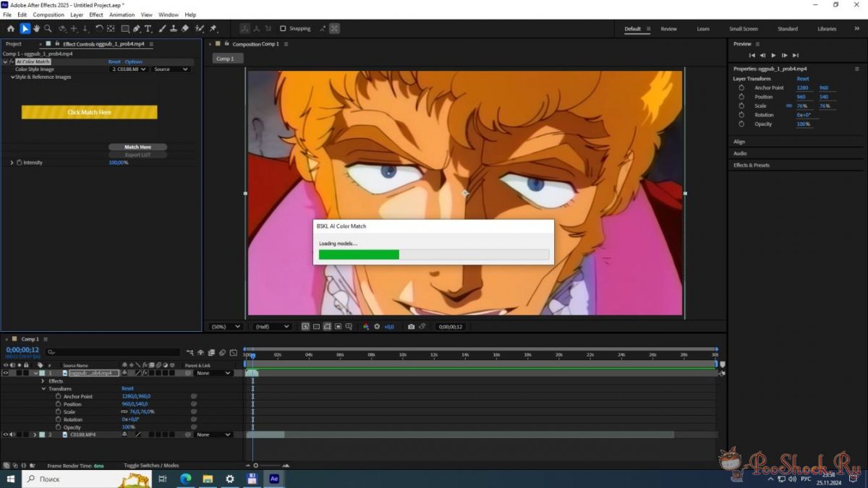Collapse the Transform group in timeline
The width and height of the screenshot is (868, 488).
pyautogui.click(x=43, y=389)
